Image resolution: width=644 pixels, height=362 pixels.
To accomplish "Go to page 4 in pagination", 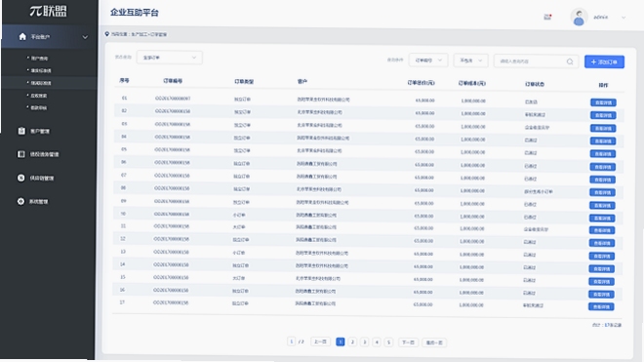I will [x=377, y=342].
